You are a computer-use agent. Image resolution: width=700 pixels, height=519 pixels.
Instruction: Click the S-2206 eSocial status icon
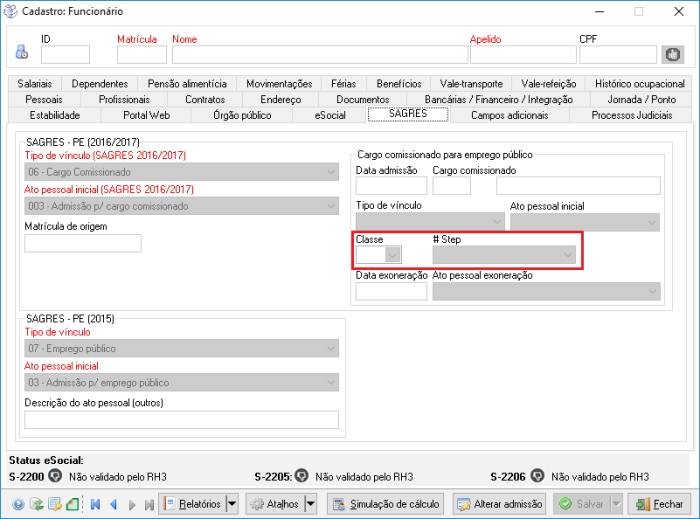[537, 476]
